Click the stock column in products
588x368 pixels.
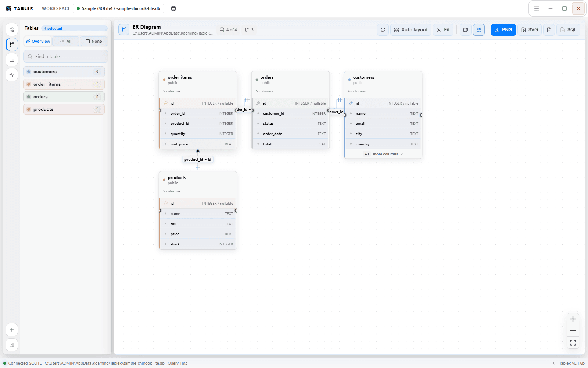198,244
